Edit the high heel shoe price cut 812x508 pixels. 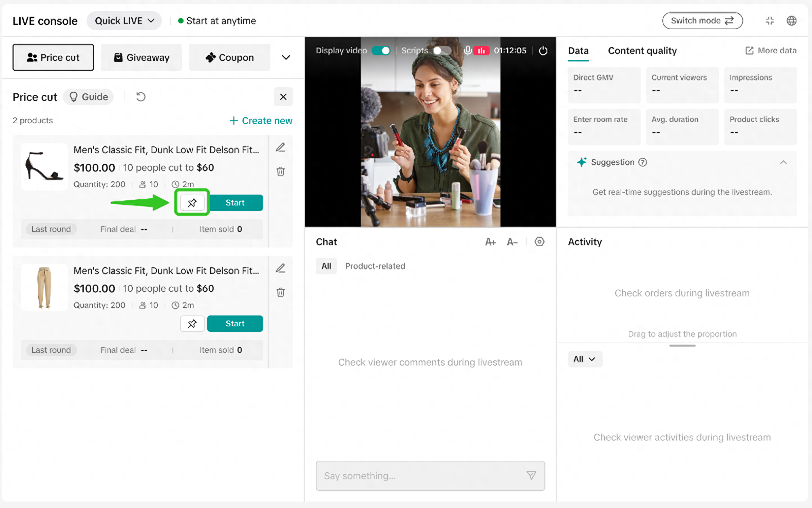[x=280, y=147]
